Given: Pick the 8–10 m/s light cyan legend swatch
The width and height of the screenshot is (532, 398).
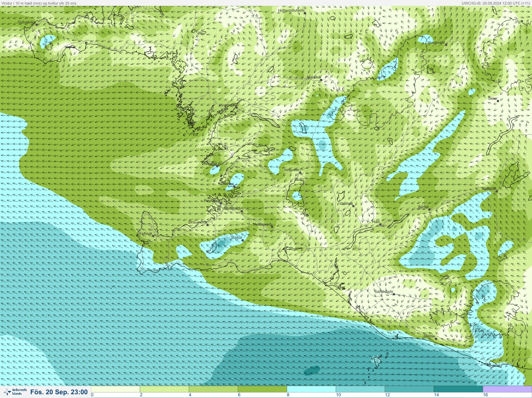Looking at the screenshot, I should pyautogui.click(x=311, y=389).
